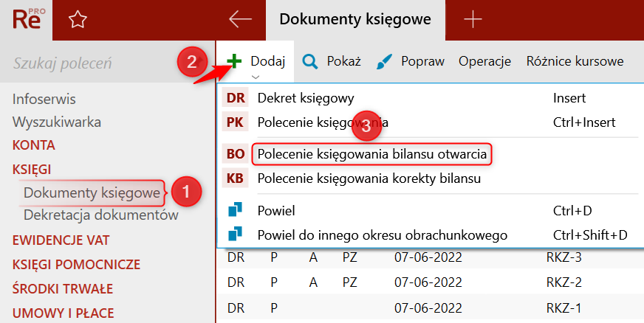The height and width of the screenshot is (323, 644).
Task: Click the A cell in RKZ-3 row
Action: click(x=313, y=257)
